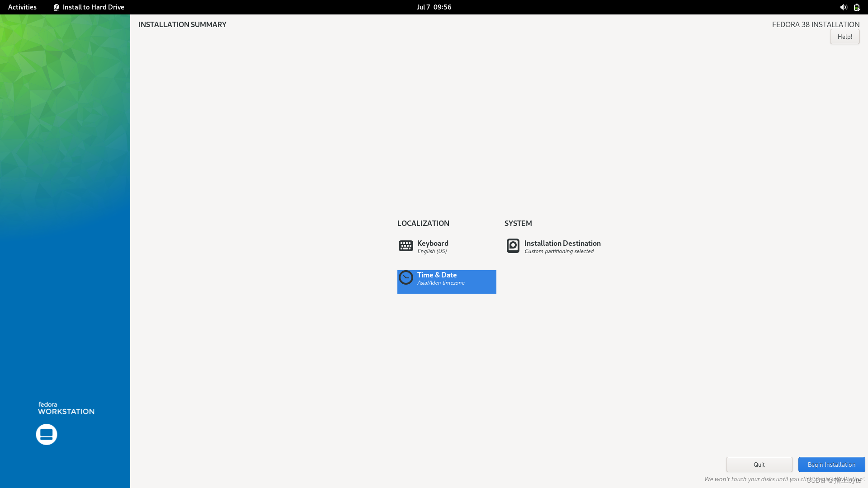The image size is (868, 488).
Task: Open the clock showing Jul 7 09:56
Action: pyautogui.click(x=434, y=7)
